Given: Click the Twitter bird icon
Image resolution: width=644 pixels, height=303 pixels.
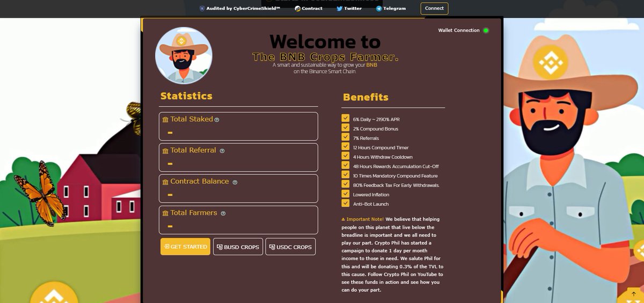Looking at the screenshot, I should pos(340,9).
